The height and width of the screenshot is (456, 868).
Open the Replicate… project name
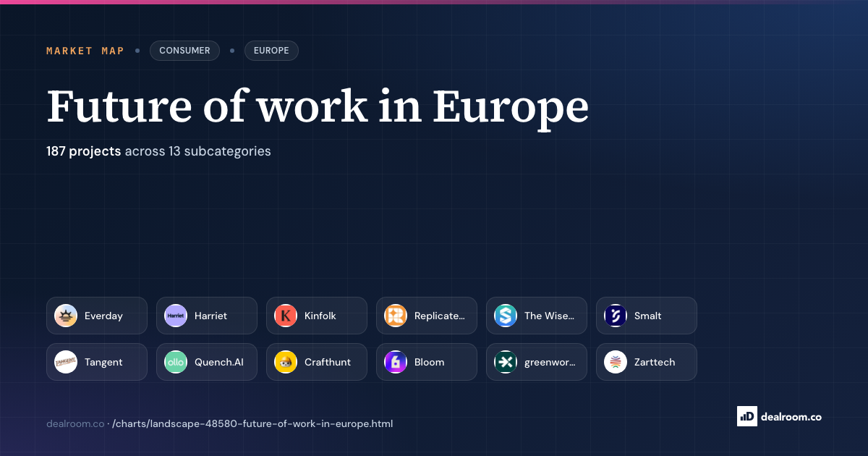click(x=440, y=316)
